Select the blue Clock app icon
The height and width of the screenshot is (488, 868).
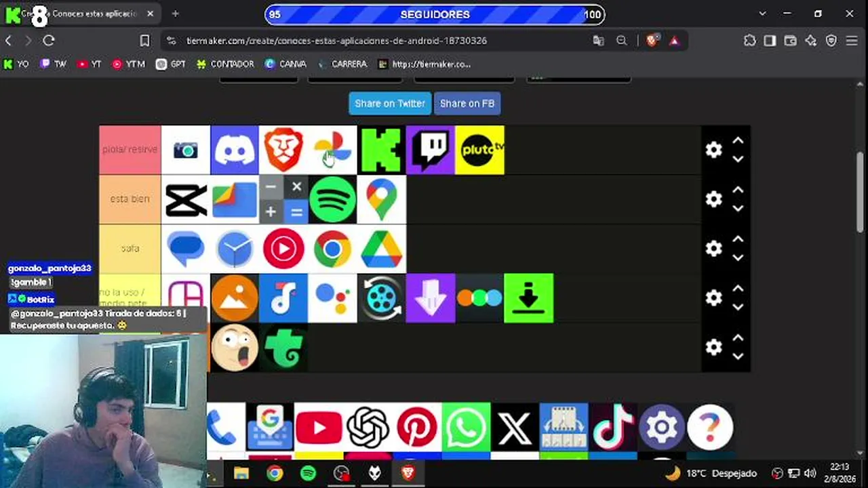tap(235, 249)
